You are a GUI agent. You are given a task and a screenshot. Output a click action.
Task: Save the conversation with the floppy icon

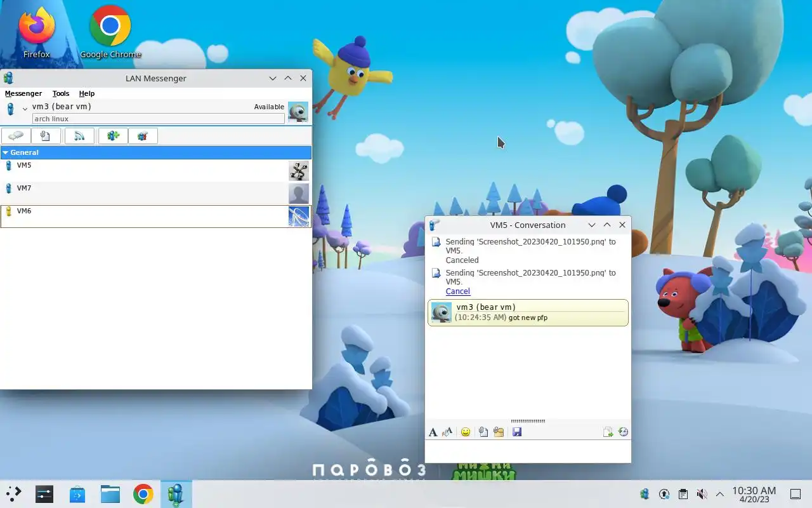pos(517,432)
